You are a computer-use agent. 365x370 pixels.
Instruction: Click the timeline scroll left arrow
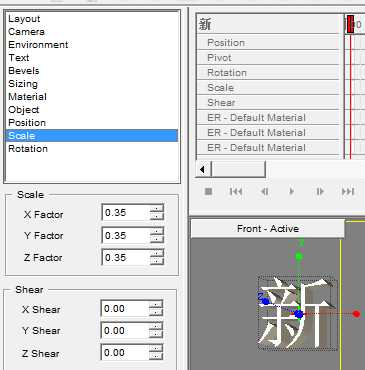pyautogui.click(x=202, y=169)
